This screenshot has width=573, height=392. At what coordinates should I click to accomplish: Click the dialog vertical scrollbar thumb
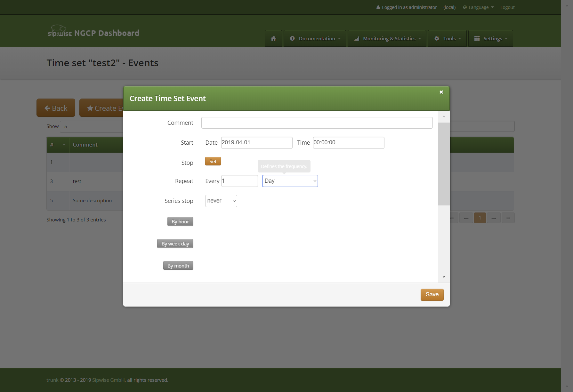coord(444,163)
